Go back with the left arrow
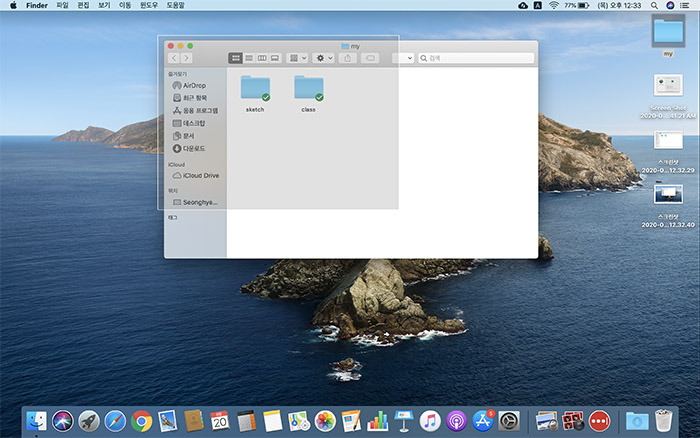Image resolution: width=700 pixels, height=438 pixels. pos(174,58)
